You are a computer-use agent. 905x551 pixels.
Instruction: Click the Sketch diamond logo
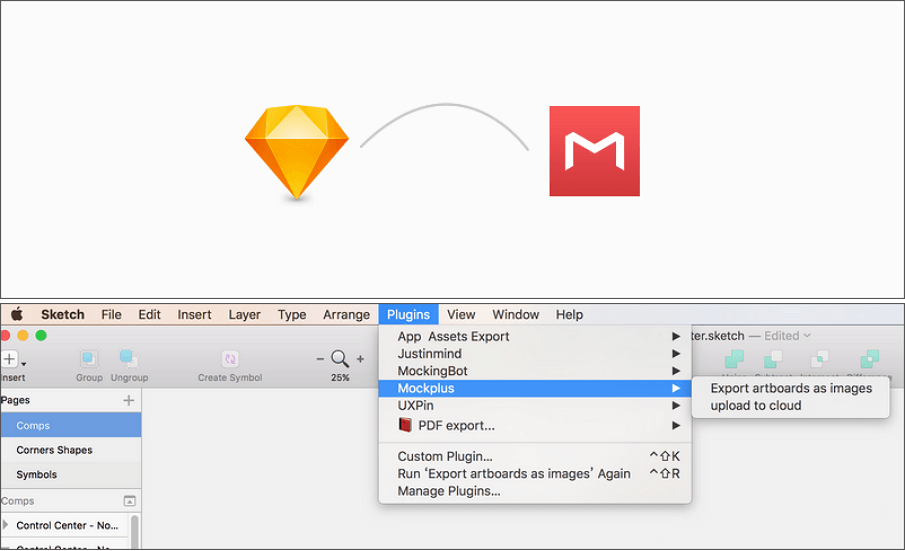(297, 152)
